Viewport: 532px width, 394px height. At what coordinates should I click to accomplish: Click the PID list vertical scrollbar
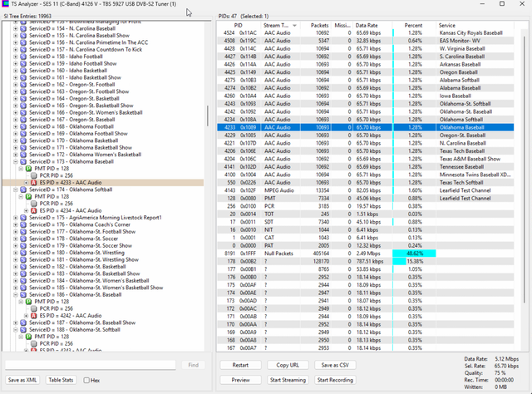point(525,170)
